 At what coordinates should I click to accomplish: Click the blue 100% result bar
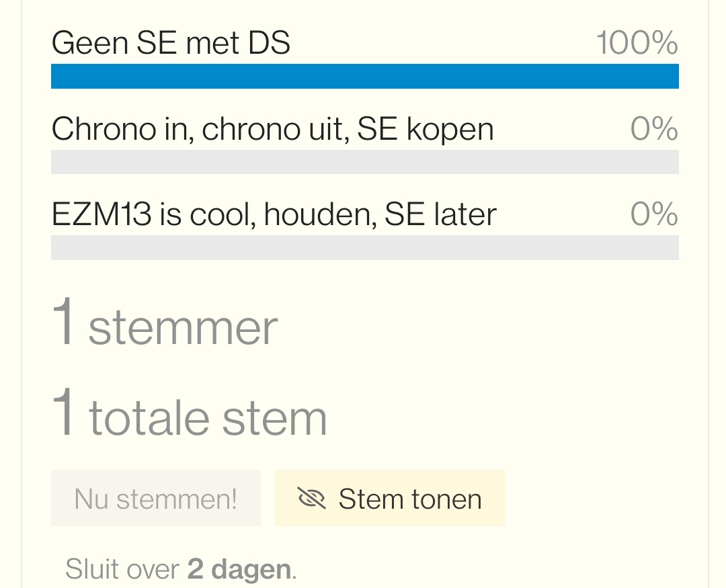pos(365,77)
